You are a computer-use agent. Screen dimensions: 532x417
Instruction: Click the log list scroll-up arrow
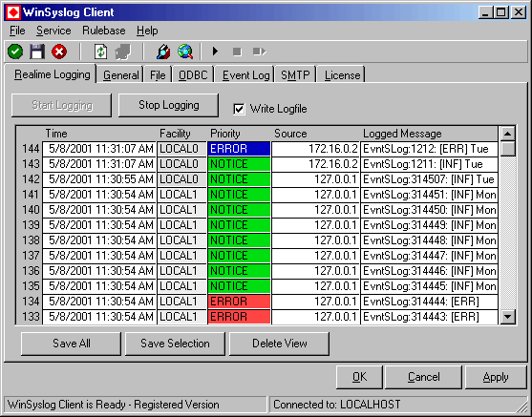(507, 134)
